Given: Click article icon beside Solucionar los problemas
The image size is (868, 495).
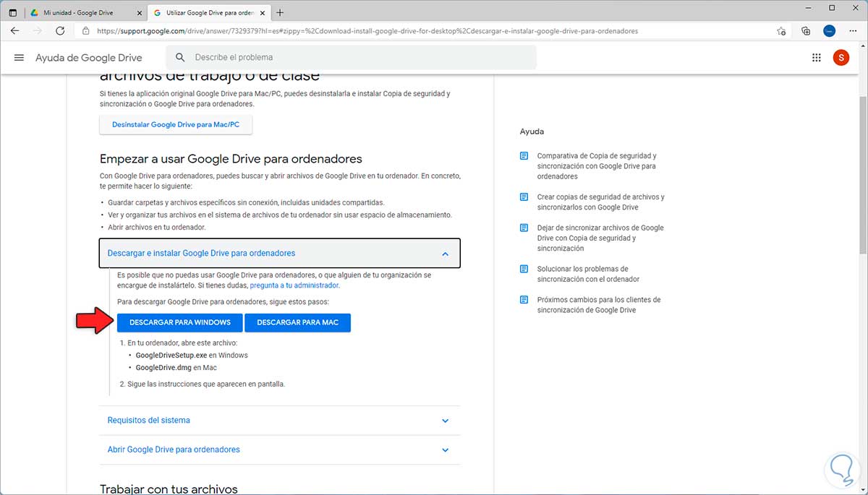Looking at the screenshot, I should point(524,269).
